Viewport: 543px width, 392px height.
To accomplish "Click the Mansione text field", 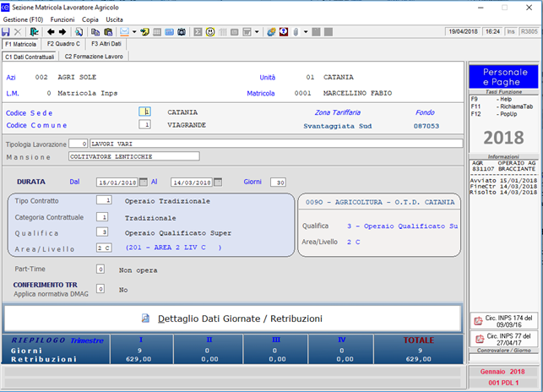I will pos(133,156).
